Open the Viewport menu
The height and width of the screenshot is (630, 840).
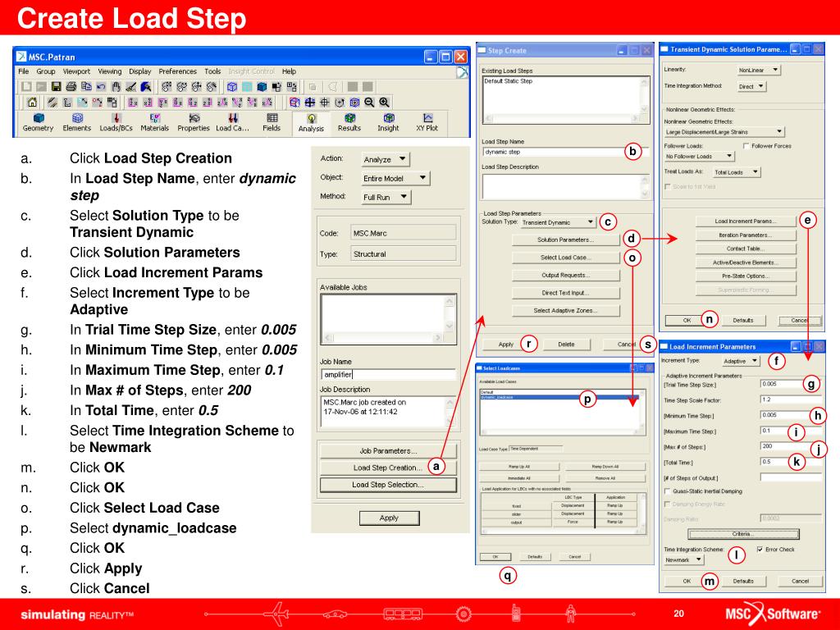click(76, 71)
